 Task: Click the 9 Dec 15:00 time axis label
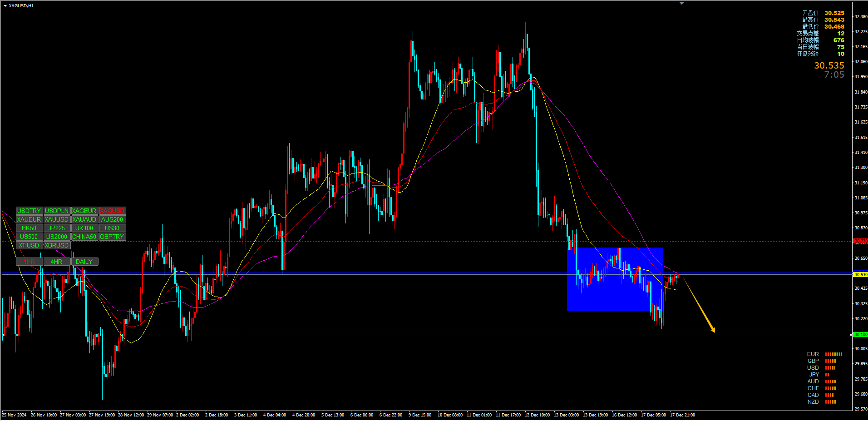[x=420, y=415]
